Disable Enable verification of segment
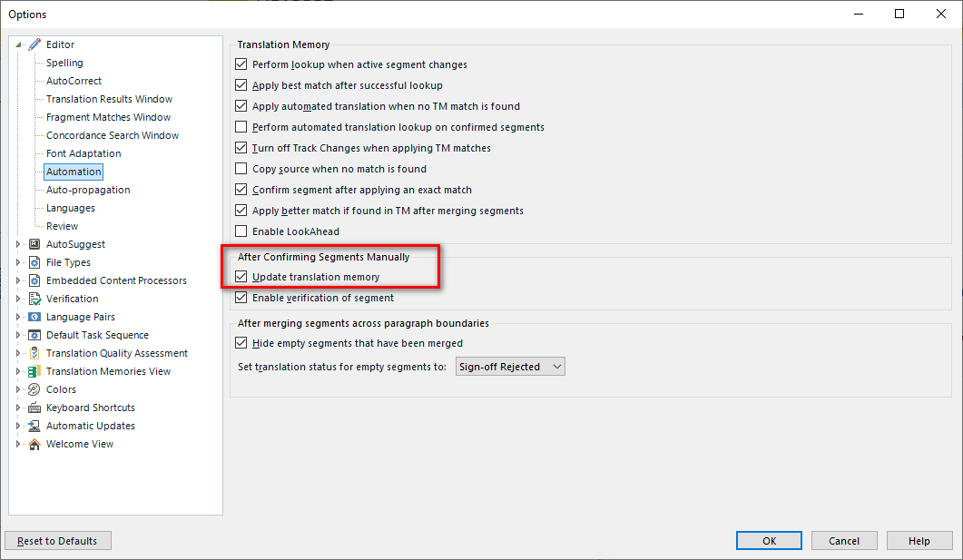This screenshot has width=963, height=560. 241,297
